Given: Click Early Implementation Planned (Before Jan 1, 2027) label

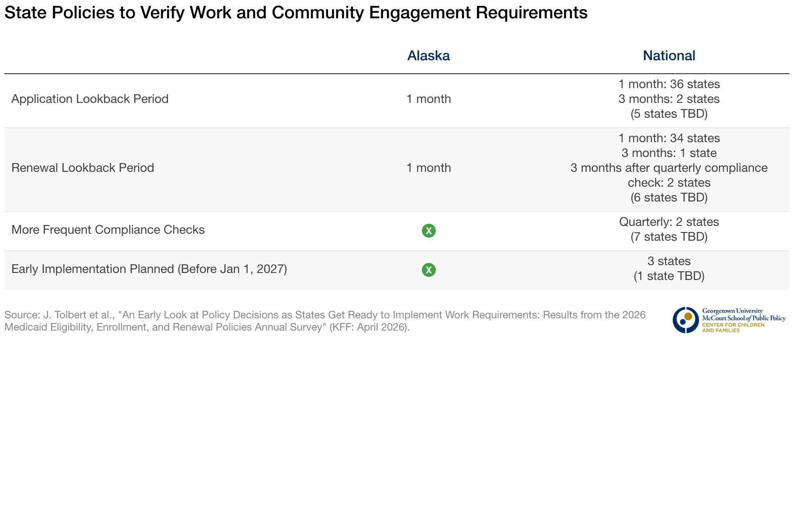Looking at the screenshot, I should pos(149,269).
